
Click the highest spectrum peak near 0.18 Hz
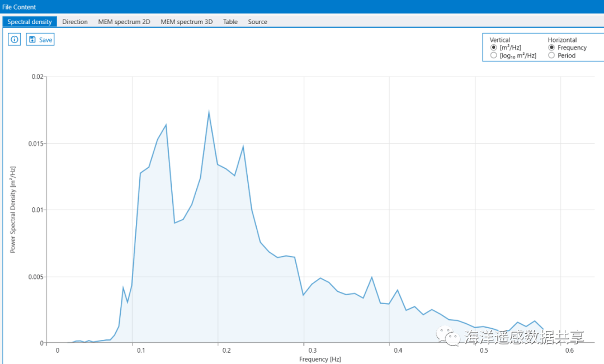coord(209,112)
